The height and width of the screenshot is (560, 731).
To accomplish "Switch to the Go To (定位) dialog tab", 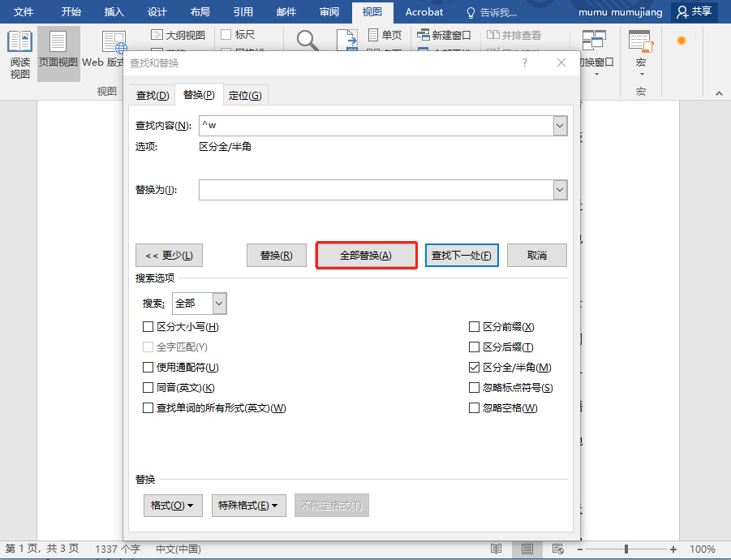I will click(x=245, y=96).
